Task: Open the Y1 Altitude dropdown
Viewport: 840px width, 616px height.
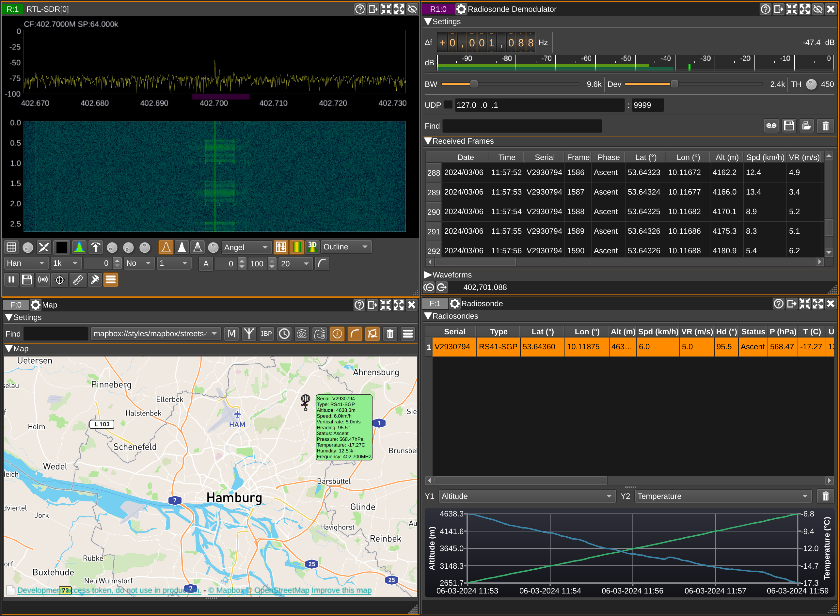Action: pyautogui.click(x=527, y=496)
